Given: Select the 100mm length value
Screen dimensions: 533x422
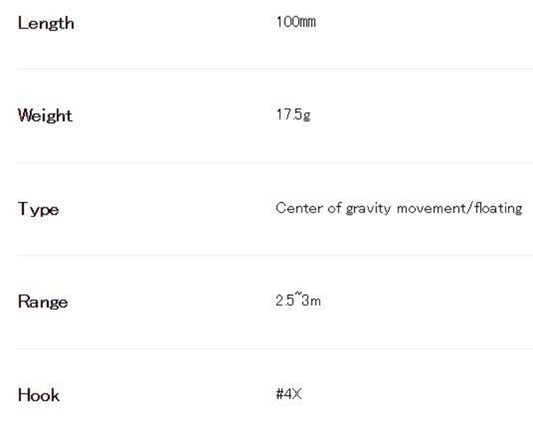Looking at the screenshot, I should [x=296, y=22].
